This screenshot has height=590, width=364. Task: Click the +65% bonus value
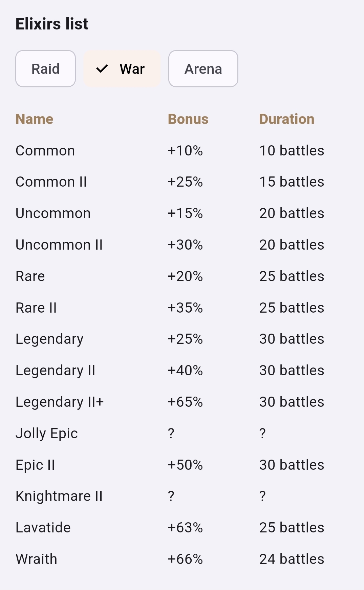tap(185, 402)
